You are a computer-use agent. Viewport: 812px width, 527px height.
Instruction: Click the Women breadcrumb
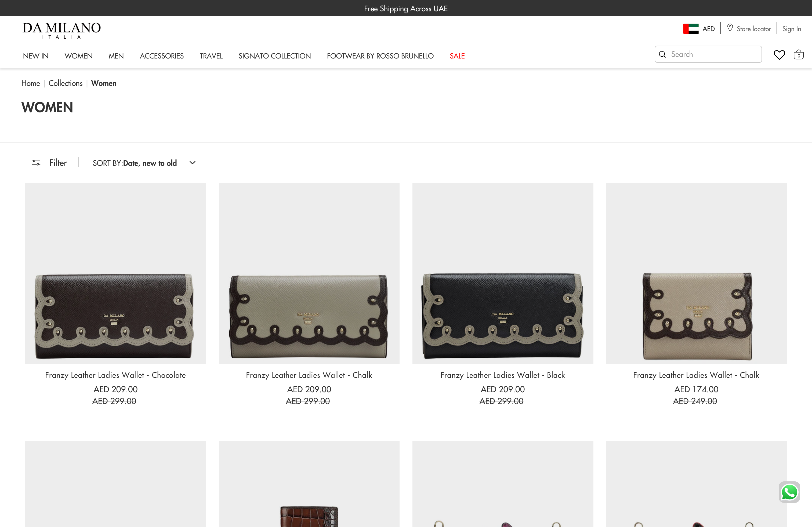coord(104,83)
